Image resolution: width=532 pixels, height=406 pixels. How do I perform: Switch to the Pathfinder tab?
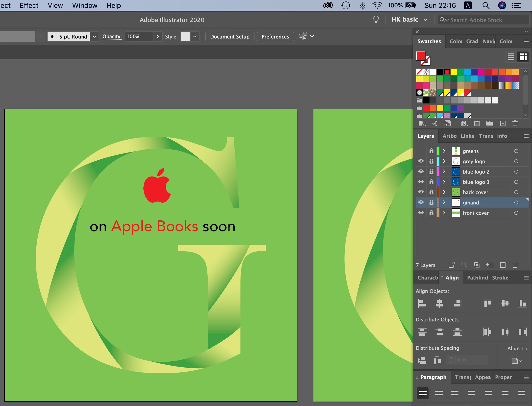pyautogui.click(x=477, y=278)
